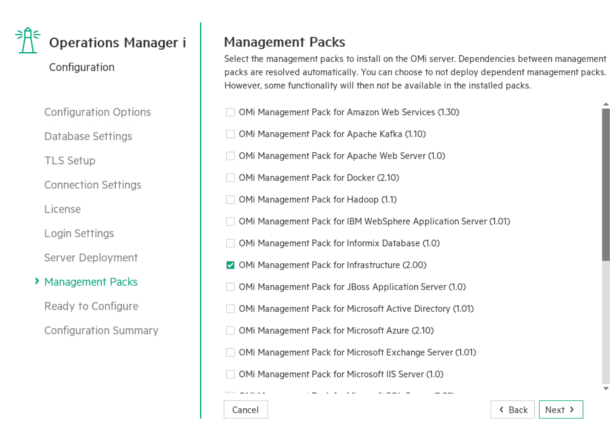610x441 pixels.
Task: Tick the Amazon Web Services pack checkbox
Action: pos(230,112)
